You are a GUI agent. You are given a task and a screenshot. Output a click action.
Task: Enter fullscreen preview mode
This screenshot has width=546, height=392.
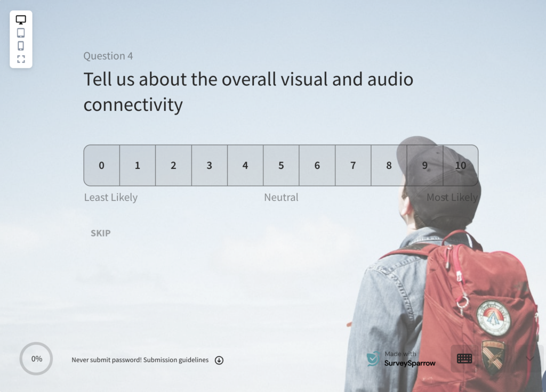pyautogui.click(x=21, y=59)
